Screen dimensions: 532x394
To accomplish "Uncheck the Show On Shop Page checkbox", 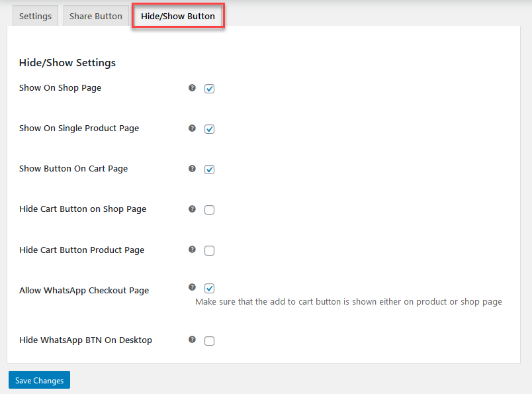I will [209, 89].
